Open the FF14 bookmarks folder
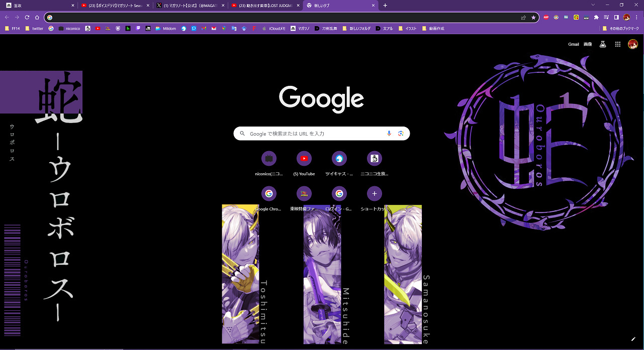Screen dimensions: 644x350 [12, 29]
